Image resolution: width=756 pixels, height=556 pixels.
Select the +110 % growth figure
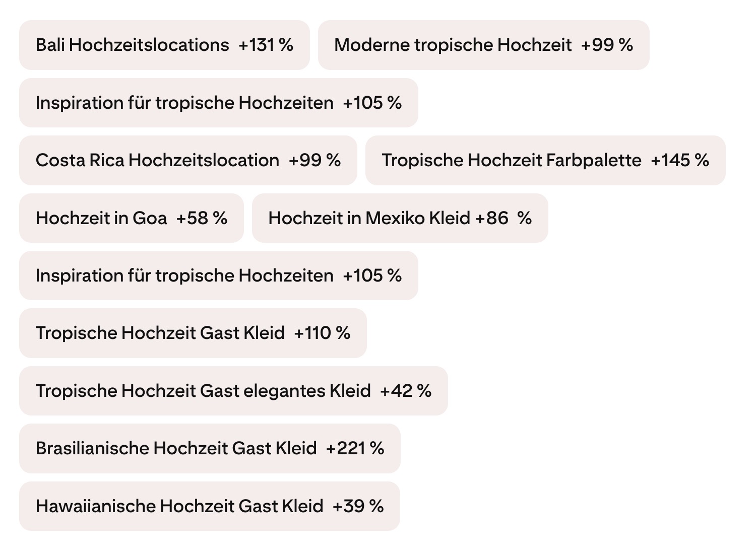(x=322, y=333)
